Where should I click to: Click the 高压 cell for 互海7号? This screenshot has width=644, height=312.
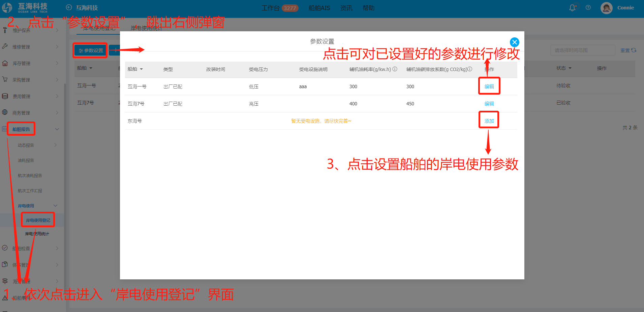coord(254,104)
